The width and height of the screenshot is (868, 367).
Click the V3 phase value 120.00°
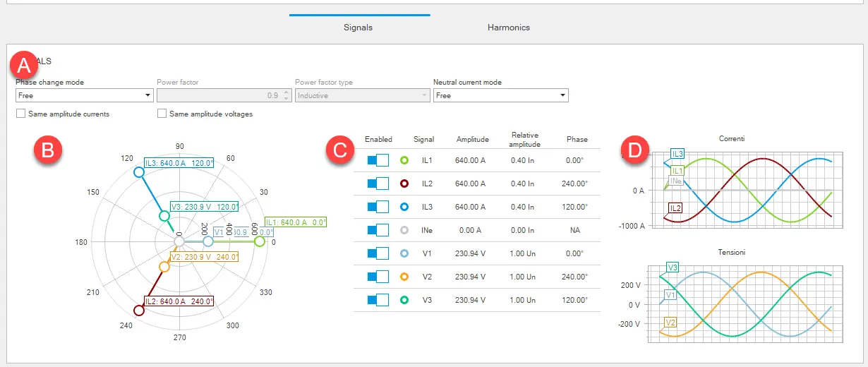pos(577,300)
